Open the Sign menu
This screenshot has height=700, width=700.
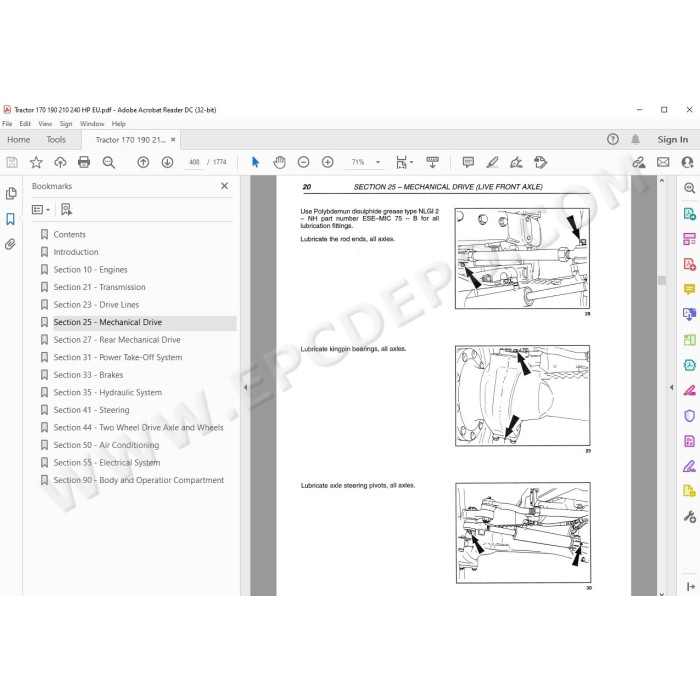(66, 124)
